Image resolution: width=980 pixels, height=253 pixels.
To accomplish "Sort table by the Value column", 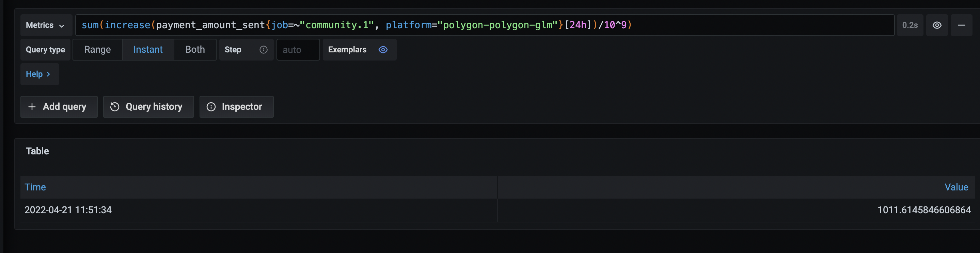I will [957, 187].
